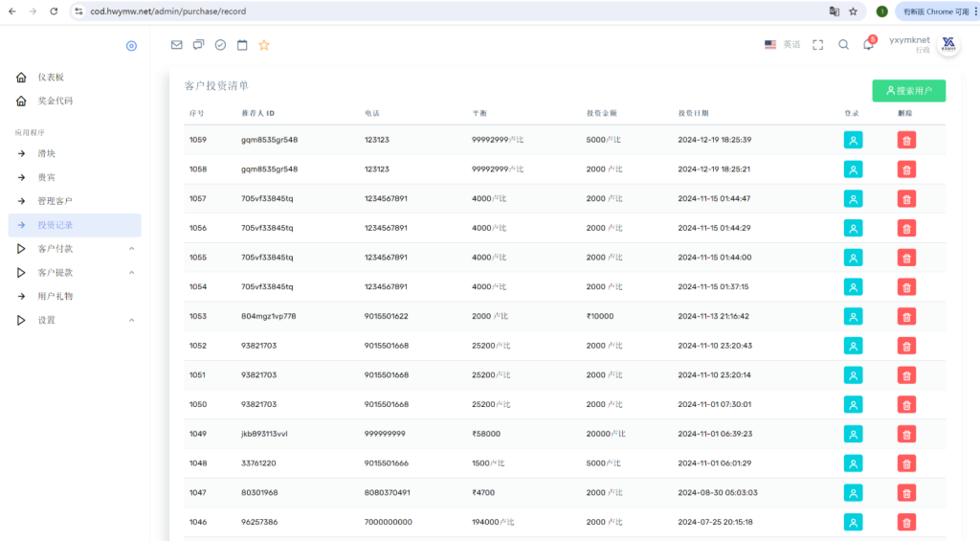The image size is (980, 541).
Task: Click the Chrome update available button
Action: point(938,11)
